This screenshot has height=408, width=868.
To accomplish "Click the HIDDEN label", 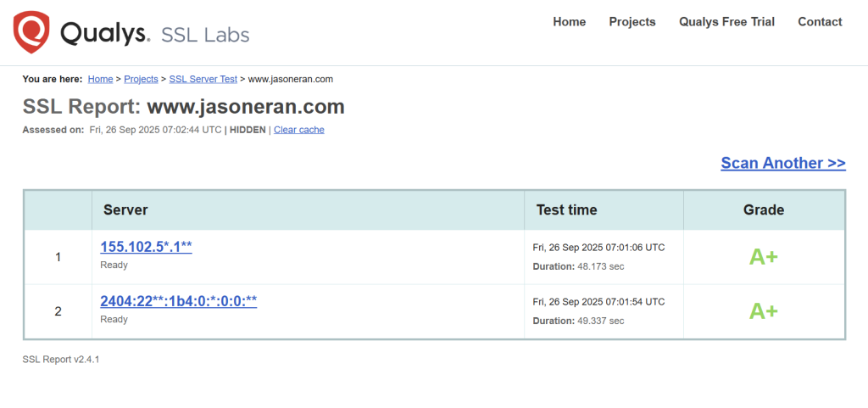I will tap(248, 130).
